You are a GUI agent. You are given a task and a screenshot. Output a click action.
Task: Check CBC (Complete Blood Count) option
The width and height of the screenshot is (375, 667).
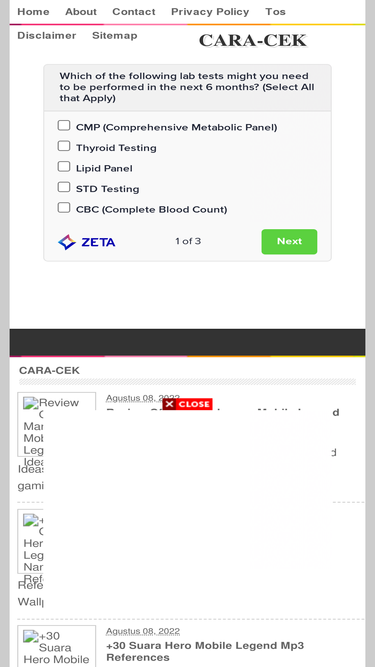64,207
